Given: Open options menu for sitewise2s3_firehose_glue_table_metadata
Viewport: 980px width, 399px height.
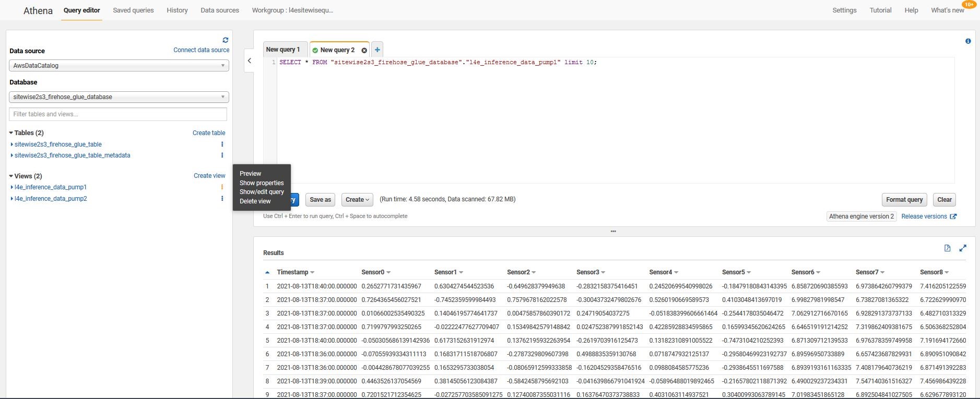Looking at the screenshot, I should click(222, 155).
